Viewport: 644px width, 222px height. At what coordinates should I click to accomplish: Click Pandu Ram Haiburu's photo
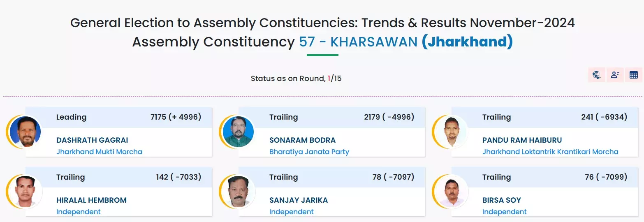tap(451, 132)
